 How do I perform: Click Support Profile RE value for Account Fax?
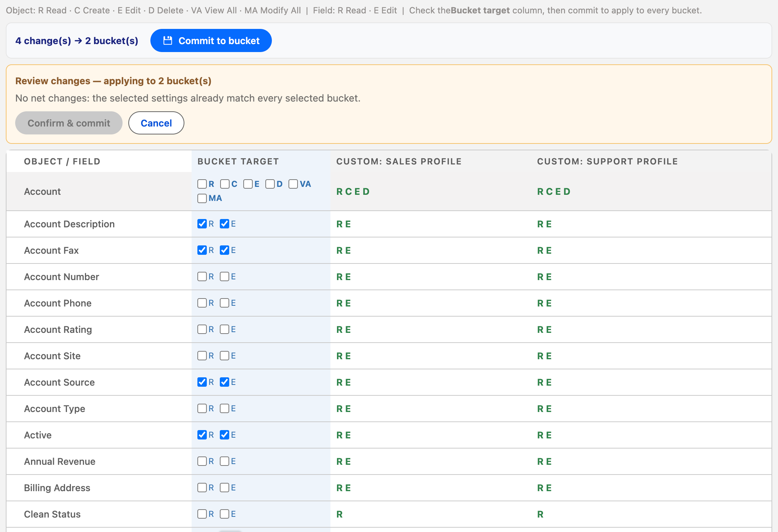pos(544,250)
